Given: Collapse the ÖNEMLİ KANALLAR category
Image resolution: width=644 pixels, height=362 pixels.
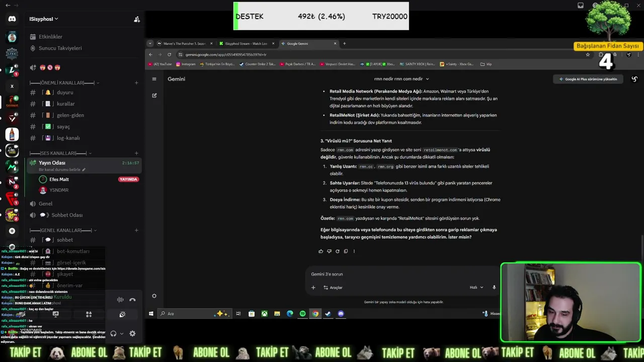Looking at the screenshot, I should (x=64, y=82).
